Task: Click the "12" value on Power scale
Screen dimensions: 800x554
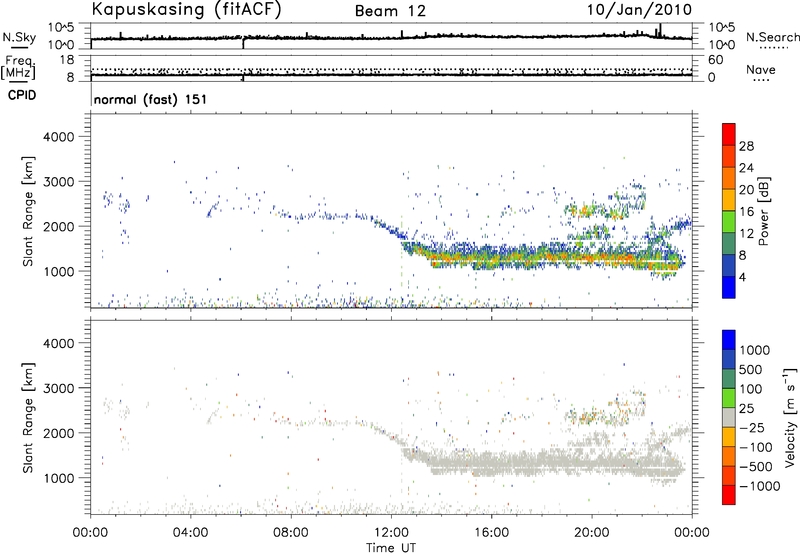Action: click(x=746, y=234)
